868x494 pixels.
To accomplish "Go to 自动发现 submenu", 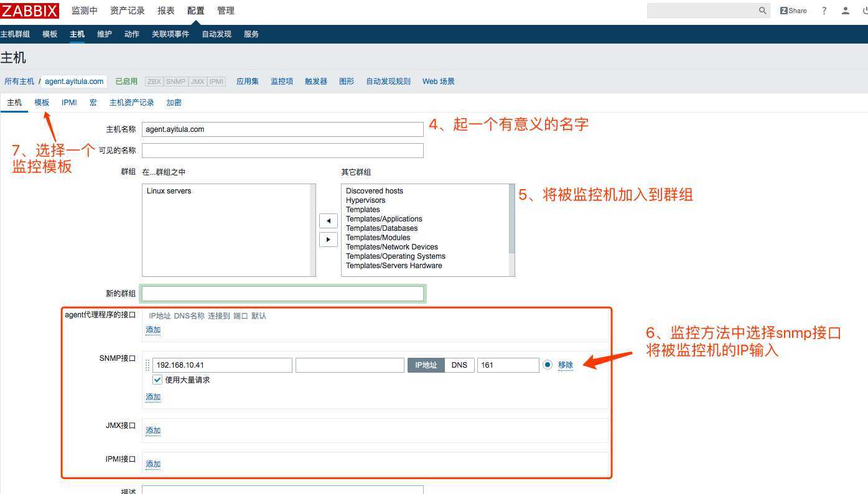I will coord(217,34).
